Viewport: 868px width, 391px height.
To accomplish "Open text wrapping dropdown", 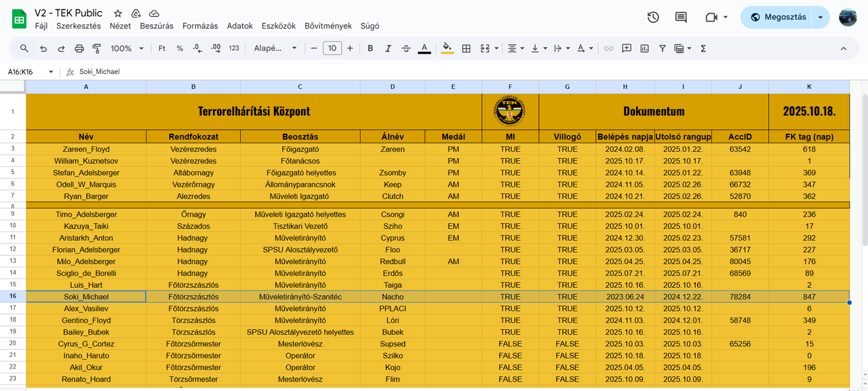I will [561, 48].
